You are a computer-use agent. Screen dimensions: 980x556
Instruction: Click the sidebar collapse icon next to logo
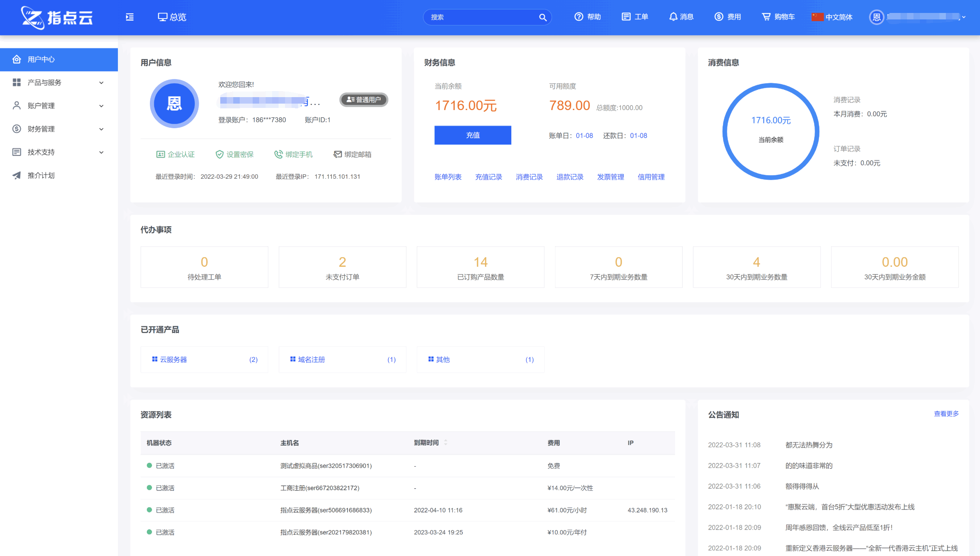[x=129, y=17]
